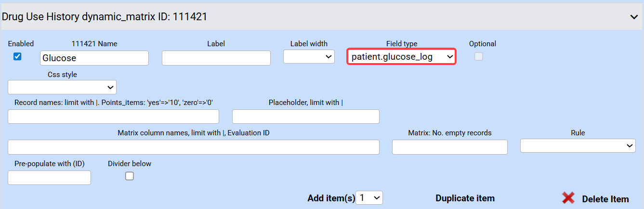
Task: Click the Duplicate item button
Action: (x=465, y=198)
